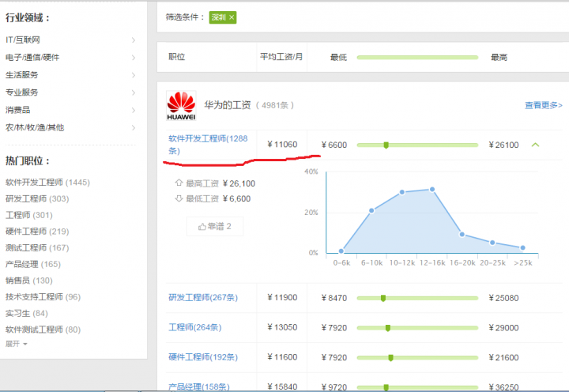Select hot position 研发工程师 (303)

click(x=37, y=198)
